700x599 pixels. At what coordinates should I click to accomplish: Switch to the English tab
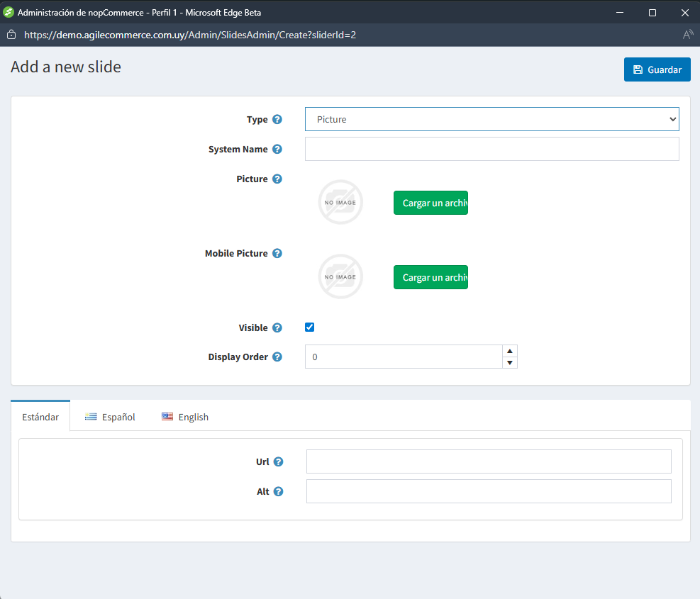185,417
